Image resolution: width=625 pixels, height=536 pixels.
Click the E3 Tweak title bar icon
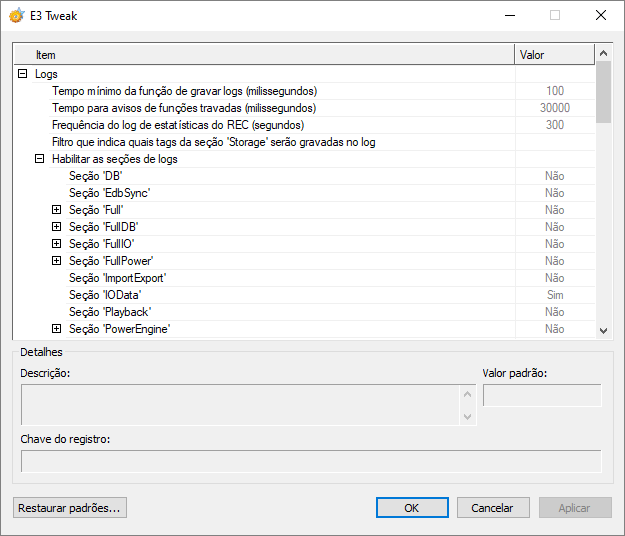pyautogui.click(x=17, y=15)
